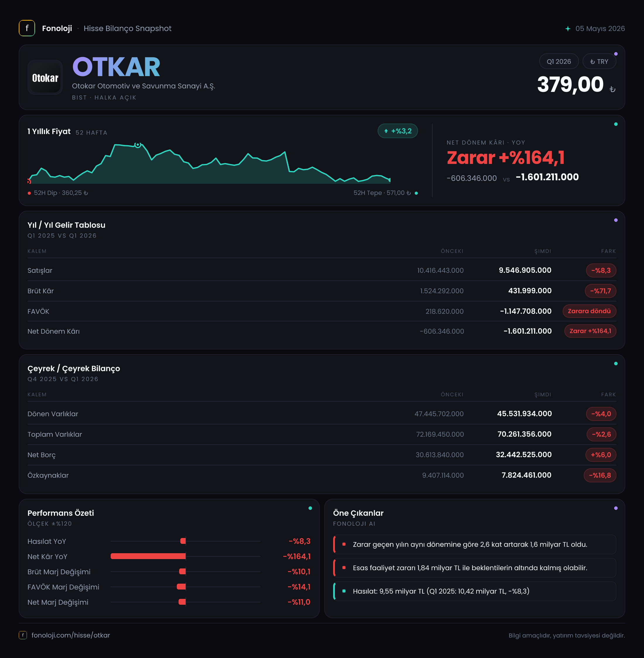Click the Net Borç current value 32.442.525.000
The width and height of the screenshot is (644, 658).
click(x=524, y=455)
